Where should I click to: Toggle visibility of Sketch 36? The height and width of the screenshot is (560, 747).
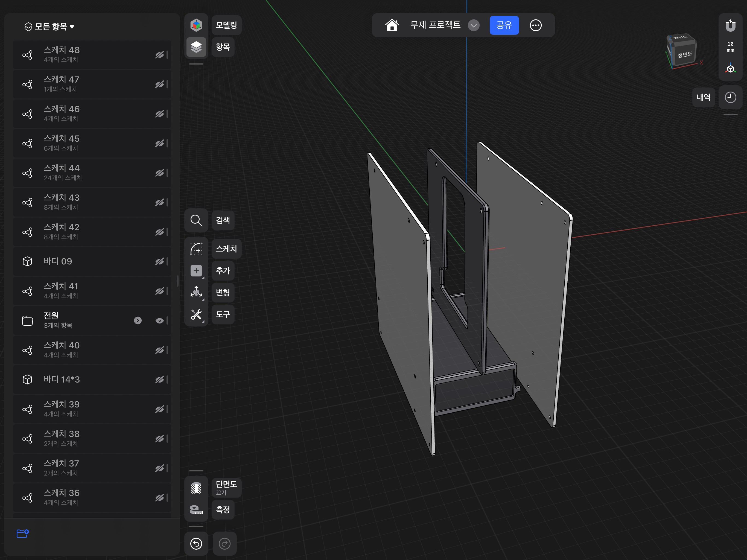coord(160,498)
